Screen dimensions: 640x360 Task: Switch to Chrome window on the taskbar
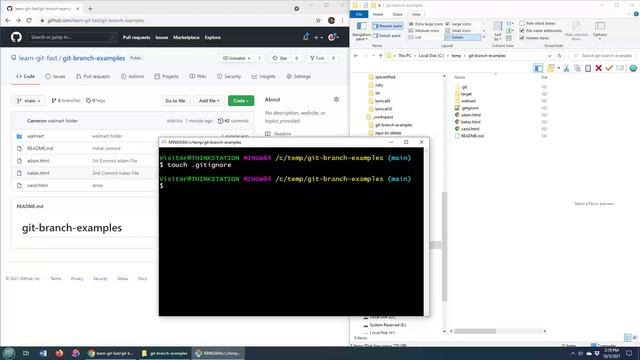click(111, 353)
